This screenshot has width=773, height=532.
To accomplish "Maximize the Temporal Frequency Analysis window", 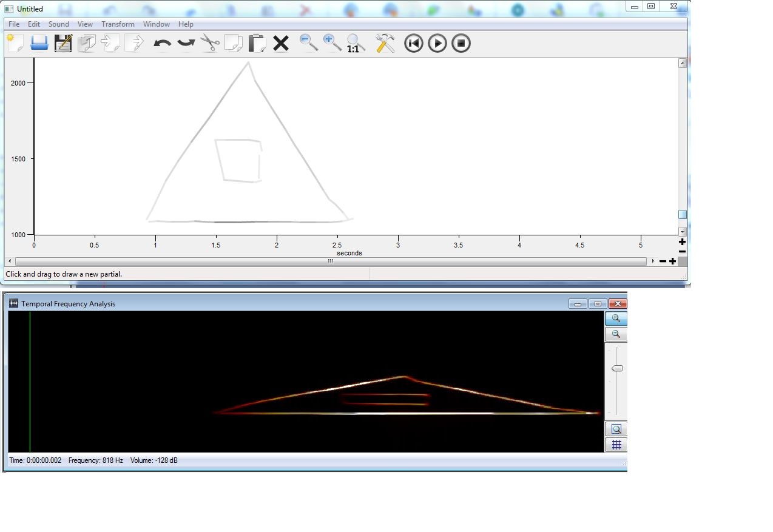I will (598, 304).
